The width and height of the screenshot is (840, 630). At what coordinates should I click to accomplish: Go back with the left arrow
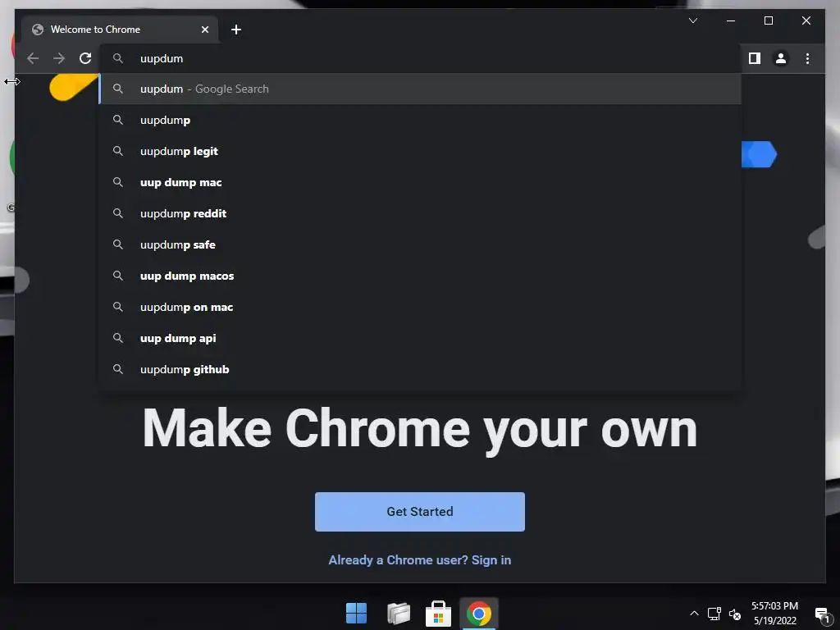click(33, 58)
